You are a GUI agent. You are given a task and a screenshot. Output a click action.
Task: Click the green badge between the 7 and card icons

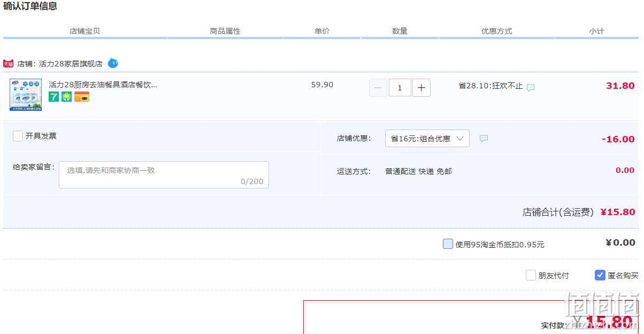66,96
